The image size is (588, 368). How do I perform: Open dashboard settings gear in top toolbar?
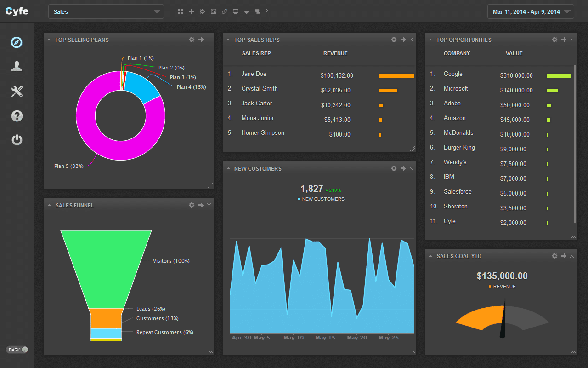[202, 11]
